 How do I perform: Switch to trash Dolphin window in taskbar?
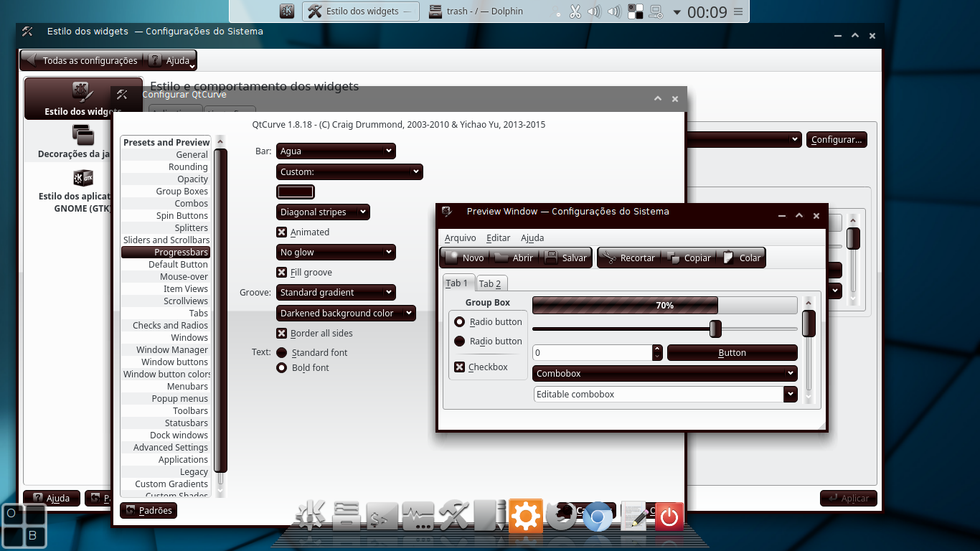click(476, 11)
